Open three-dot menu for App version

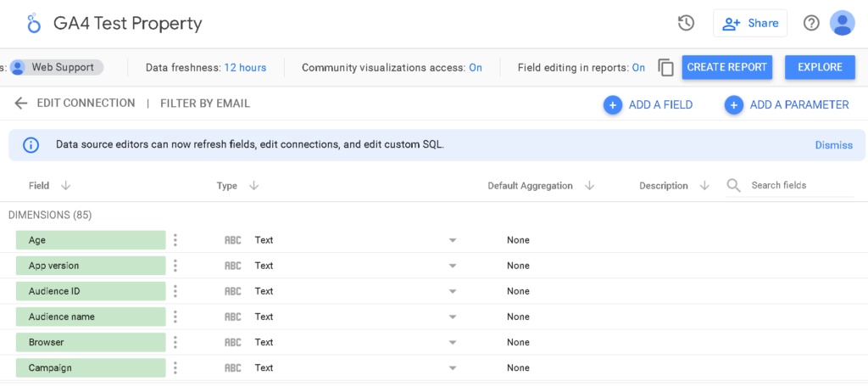click(x=175, y=266)
